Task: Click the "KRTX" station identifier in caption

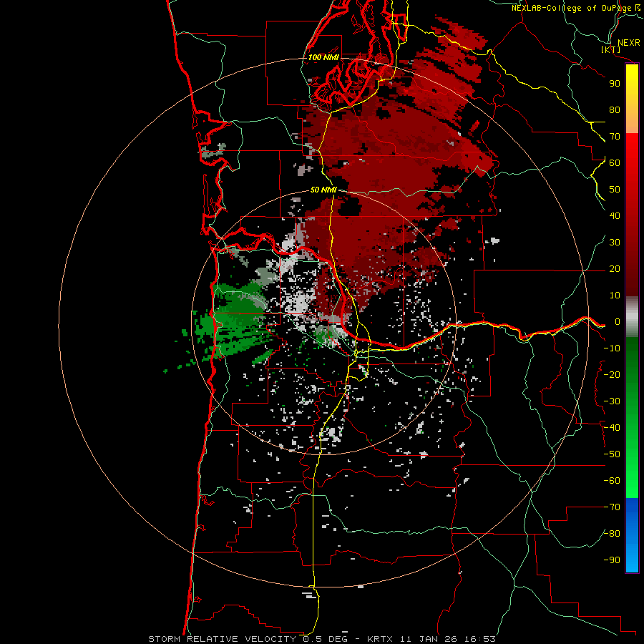Action: (380, 639)
